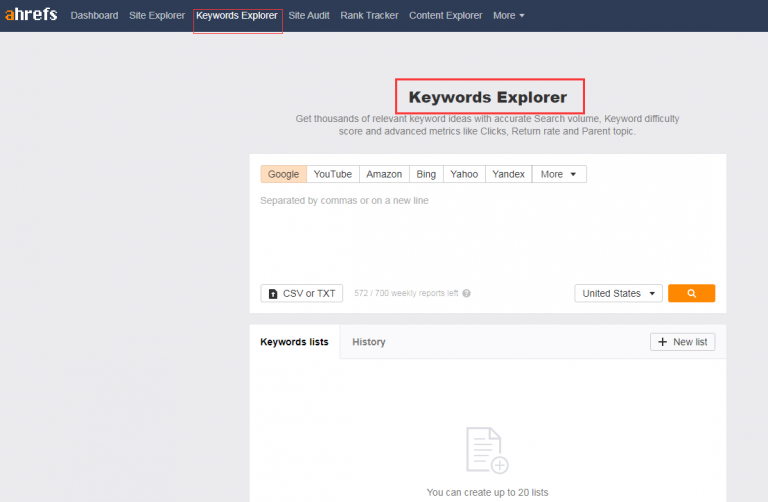Select YouTube search engine tab
Screen dimensions: 768x502
click(x=333, y=174)
